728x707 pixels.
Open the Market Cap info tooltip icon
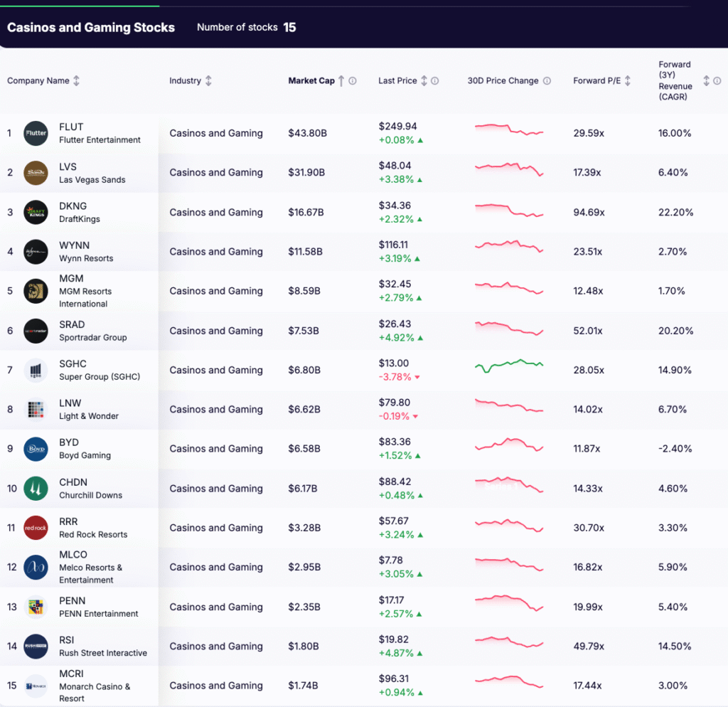click(353, 80)
